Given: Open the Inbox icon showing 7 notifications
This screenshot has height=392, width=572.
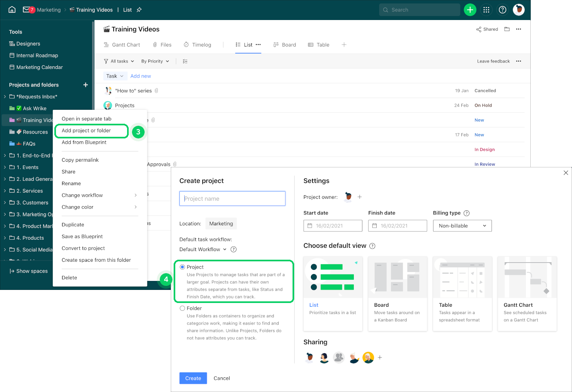Looking at the screenshot, I should pos(27,9).
